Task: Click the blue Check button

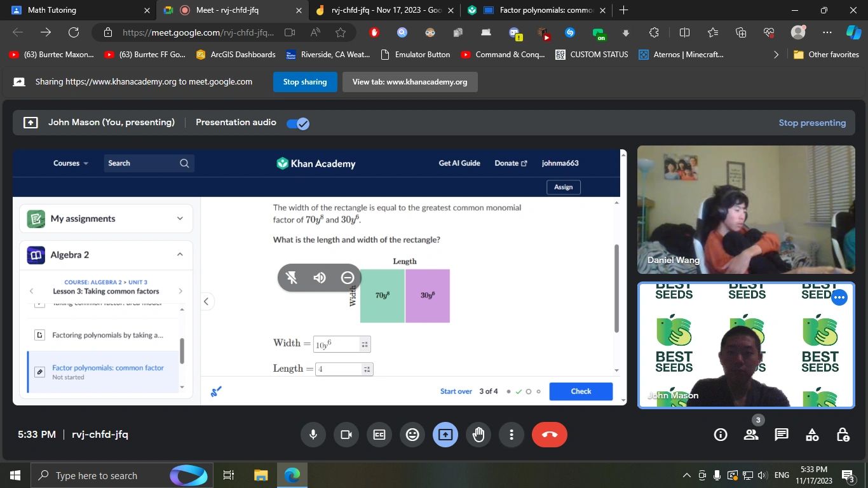Action: (x=581, y=391)
